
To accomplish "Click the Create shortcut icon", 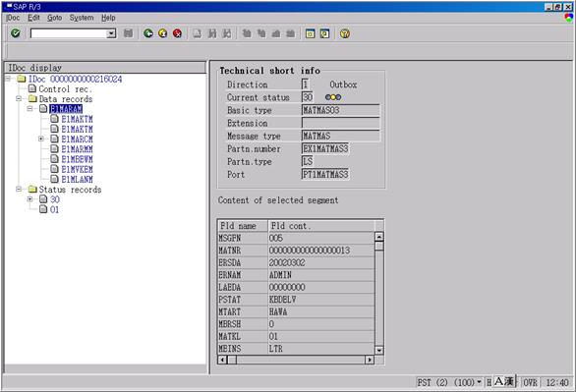I will click(x=324, y=33).
